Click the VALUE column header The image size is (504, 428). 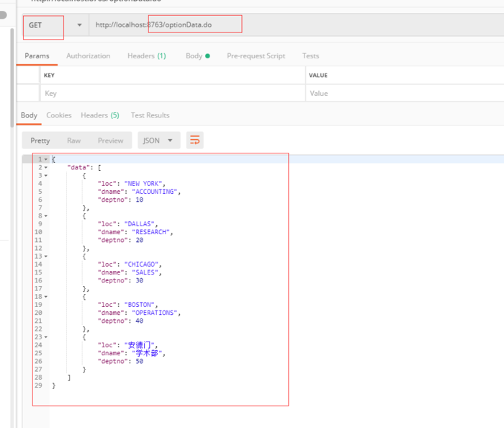tap(318, 75)
